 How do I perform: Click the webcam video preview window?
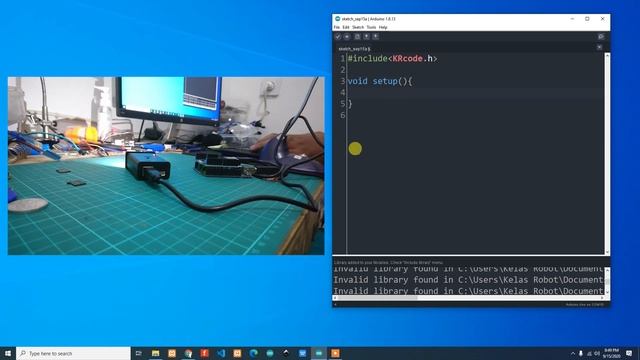166,166
